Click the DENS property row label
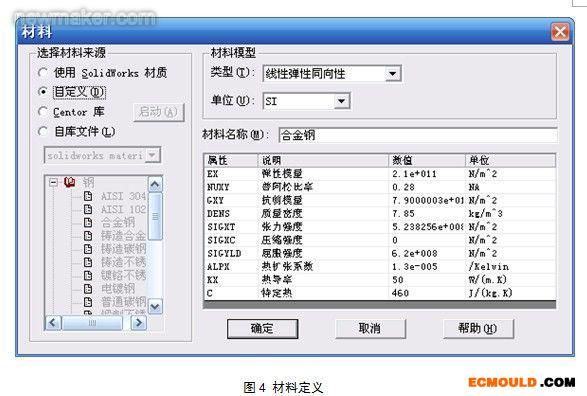587x396 pixels. pyautogui.click(x=218, y=214)
